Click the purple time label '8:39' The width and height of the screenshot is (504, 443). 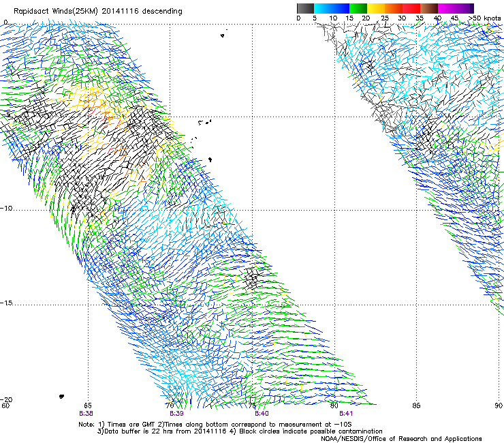pyautogui.click(x=177, y=414)
